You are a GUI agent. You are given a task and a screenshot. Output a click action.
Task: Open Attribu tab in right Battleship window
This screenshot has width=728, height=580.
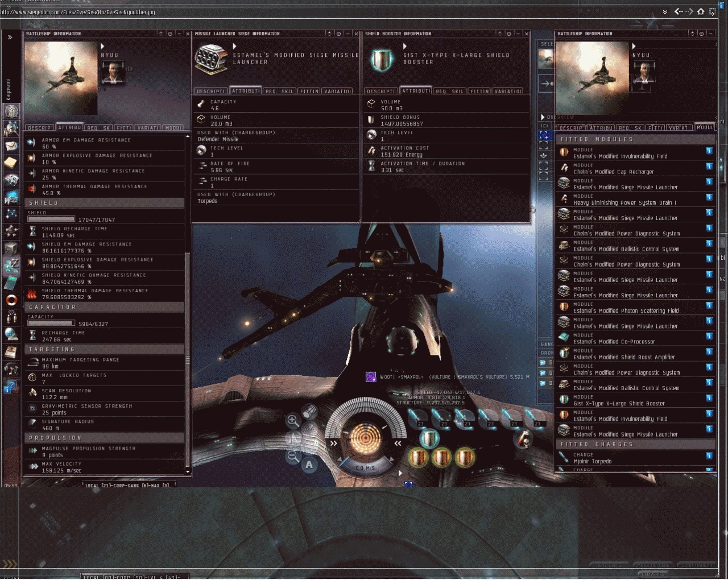601,128
